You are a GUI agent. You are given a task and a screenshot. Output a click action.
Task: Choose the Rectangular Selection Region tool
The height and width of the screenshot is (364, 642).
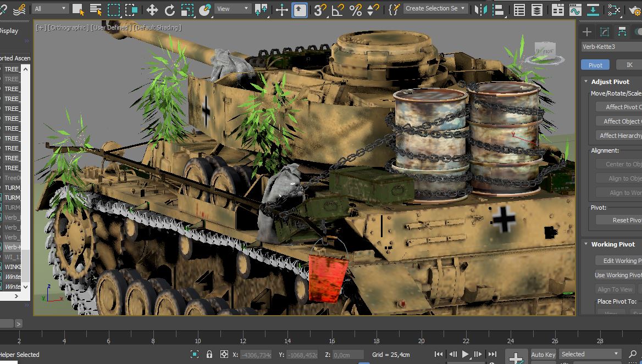click(114, 9)
